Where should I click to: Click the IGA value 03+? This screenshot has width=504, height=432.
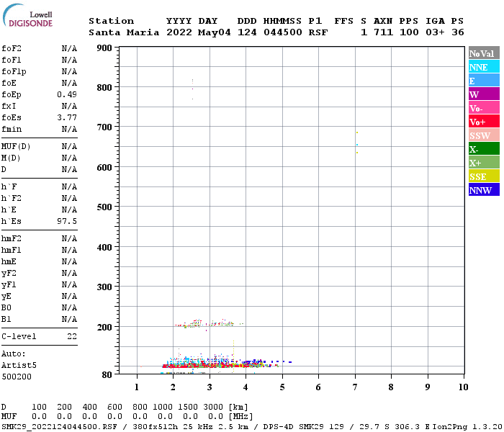tap(435, 32)
